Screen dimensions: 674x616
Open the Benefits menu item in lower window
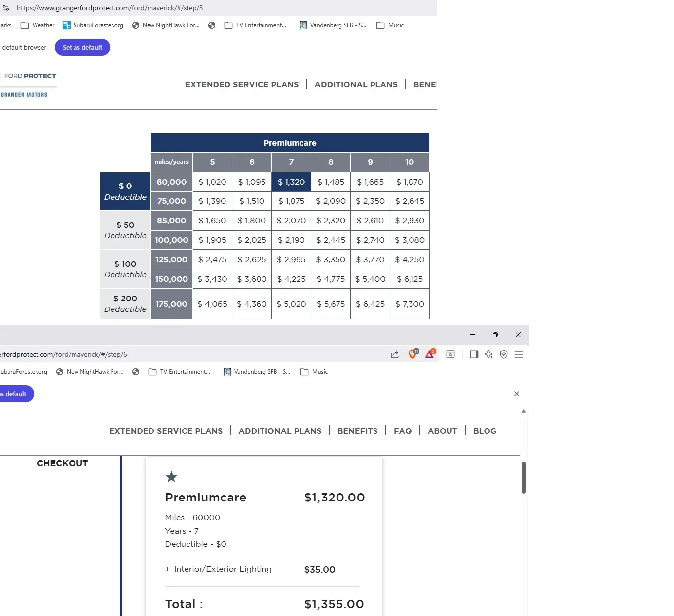pyautogui.click(x=358, y=431)
